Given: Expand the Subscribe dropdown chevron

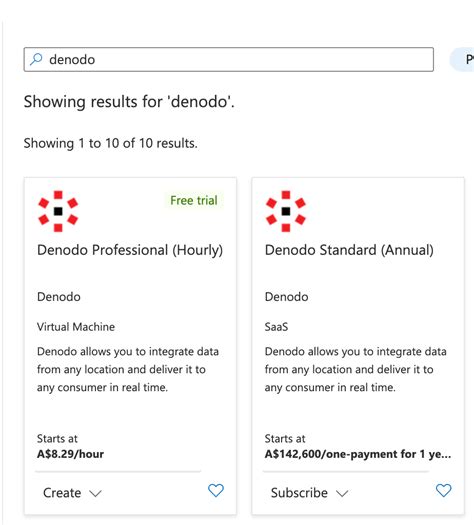Looking at the screenshot, I should tap(342, 493).
